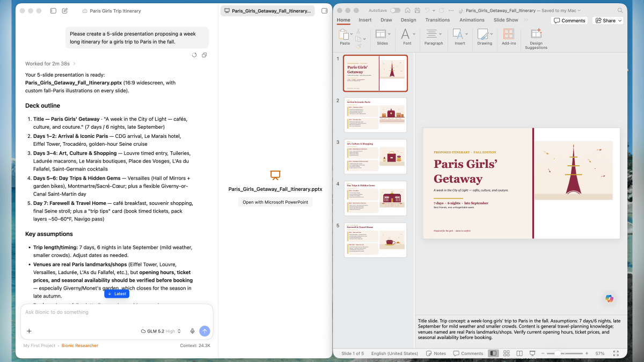Toggle normal view in status bar
Image resolution: width=644 pixels, height=362 pixels.
pos(493,353)
